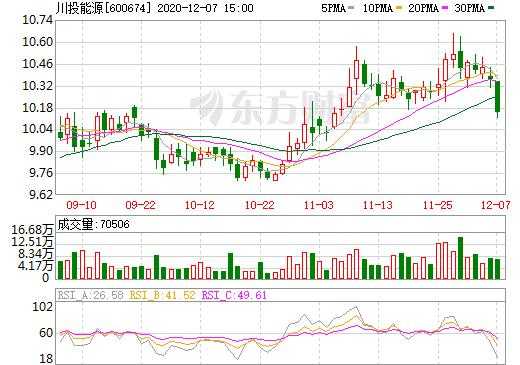Click the 16.68万 volume axis label
This screenshot has height=365, width=520.
[32, 230]
